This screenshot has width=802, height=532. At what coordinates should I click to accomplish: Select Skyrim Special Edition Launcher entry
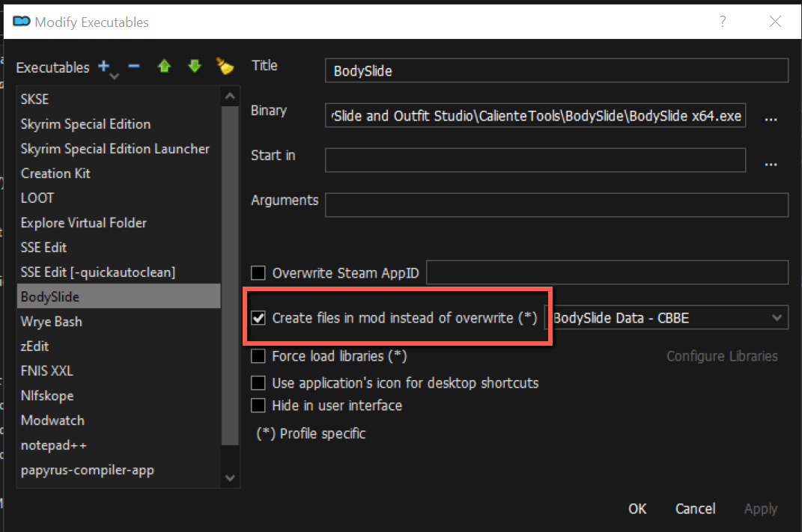(118, 149)
